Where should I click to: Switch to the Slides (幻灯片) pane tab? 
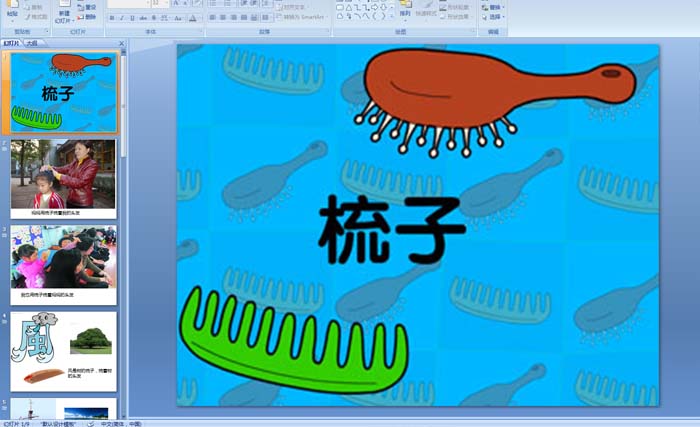point(12,43)
